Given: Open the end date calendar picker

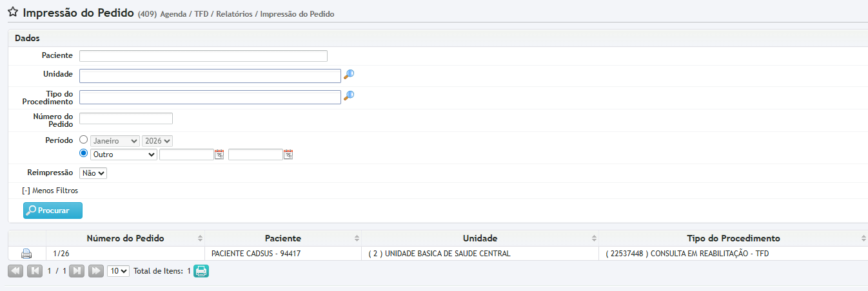Looking at the screenshot, I should [288, 155].
